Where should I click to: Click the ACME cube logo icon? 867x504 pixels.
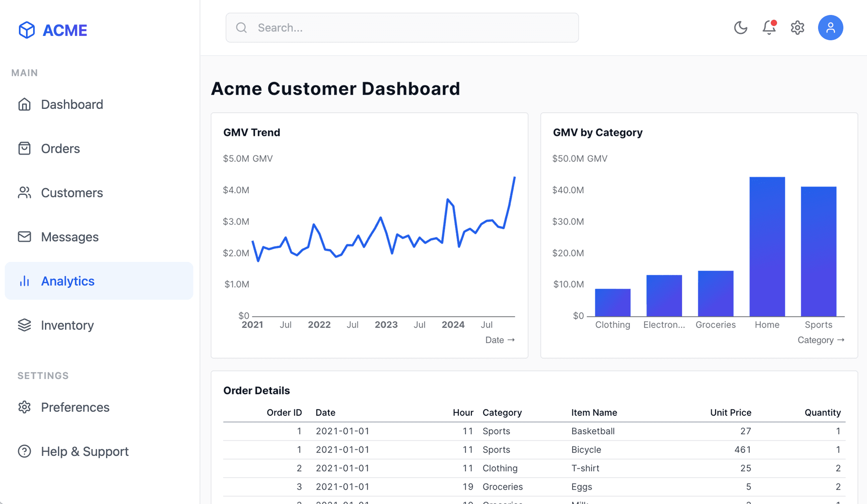pos(26,30)
